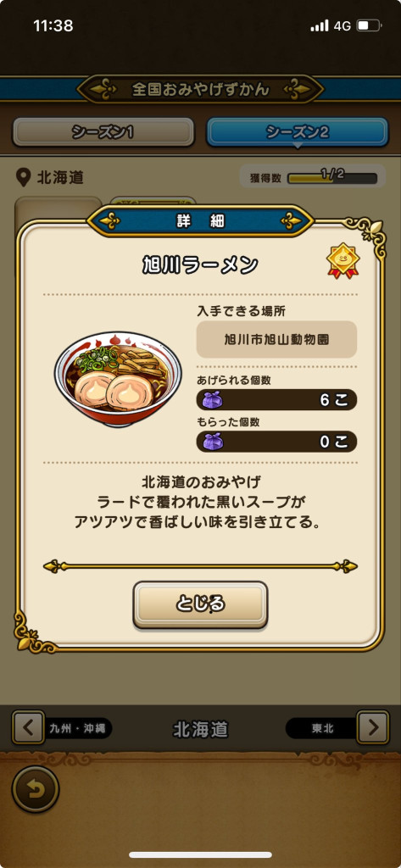Tap the 獲得数 progress bar showing 1/2
The height and width of the screenshot is (868, 401).
point(332,178)
